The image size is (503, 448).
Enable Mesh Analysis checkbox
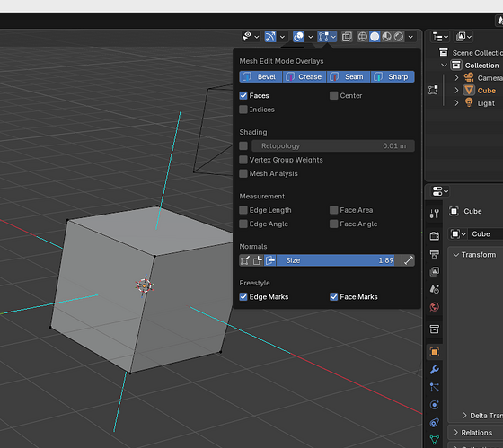click(243, 173)
